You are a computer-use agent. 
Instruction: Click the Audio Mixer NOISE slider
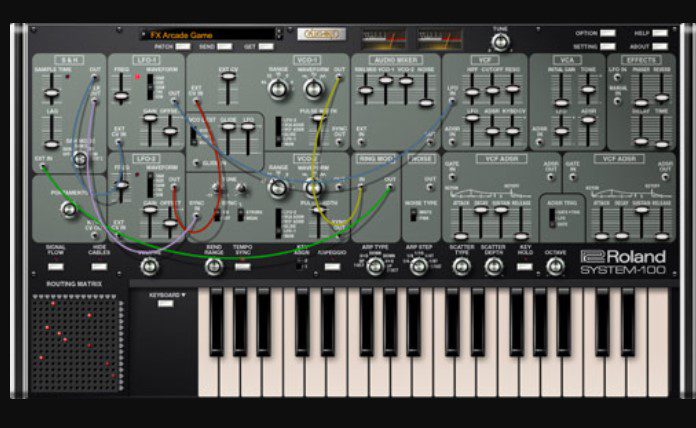tap(426, 103)
